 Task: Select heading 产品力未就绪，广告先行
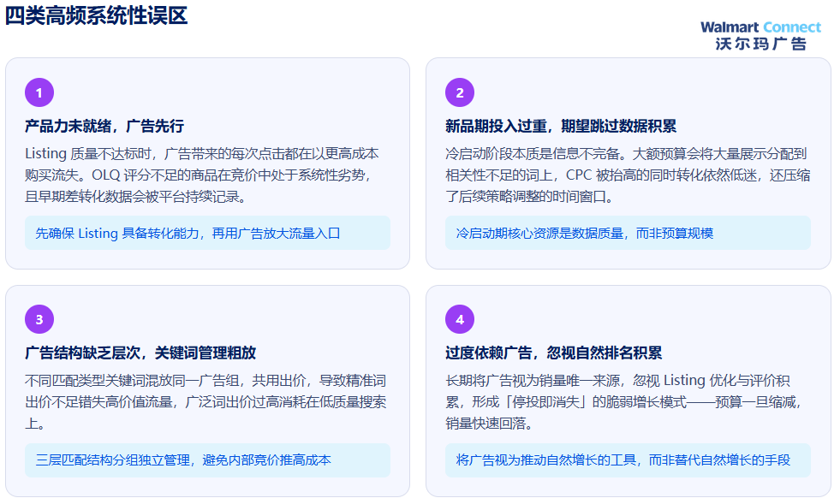click(104, 126)
